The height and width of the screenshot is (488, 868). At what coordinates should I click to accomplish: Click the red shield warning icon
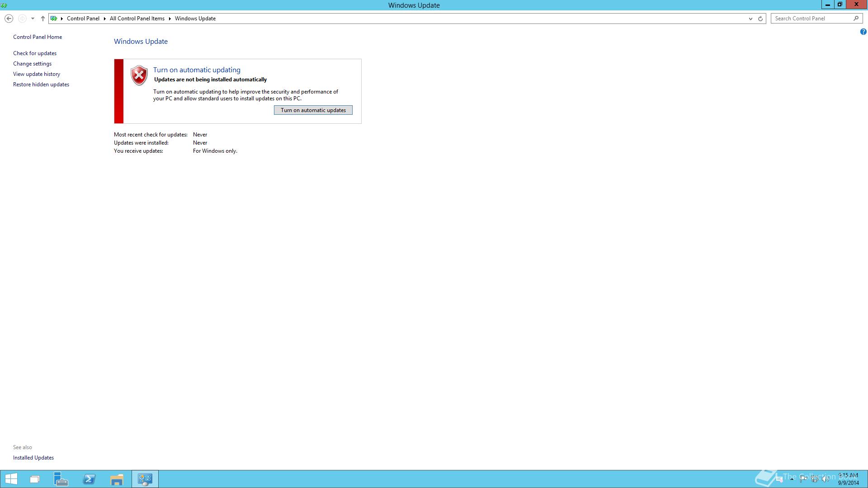tap(139, 75)
